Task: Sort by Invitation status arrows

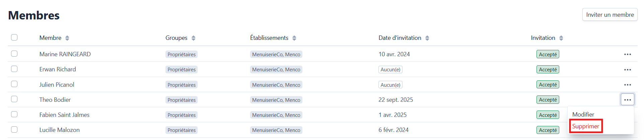Action: (x=561, y=38)
